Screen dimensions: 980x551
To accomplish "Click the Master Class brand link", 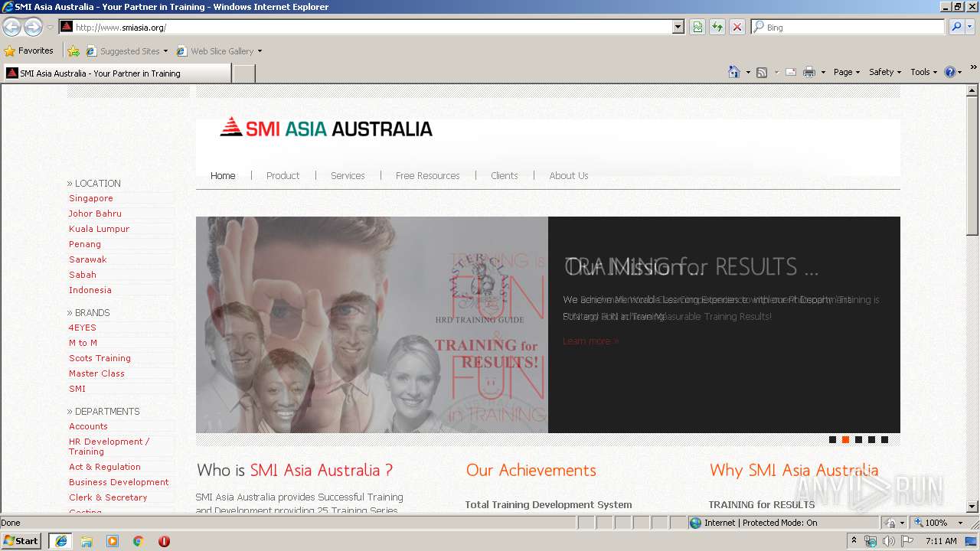I will point(96,373).
